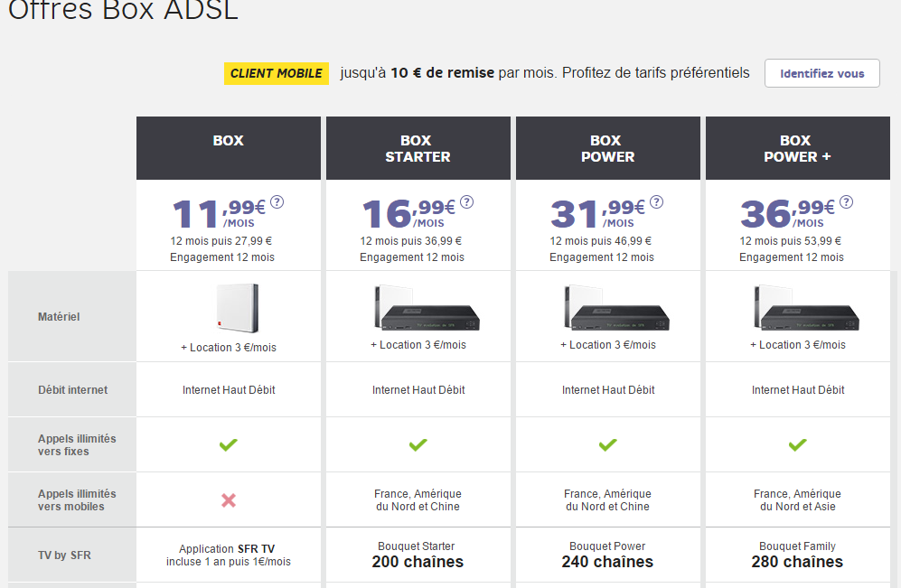Click the Bouquet Family 280 chaînes text
The image size is (901, 588).
(797, 555)
